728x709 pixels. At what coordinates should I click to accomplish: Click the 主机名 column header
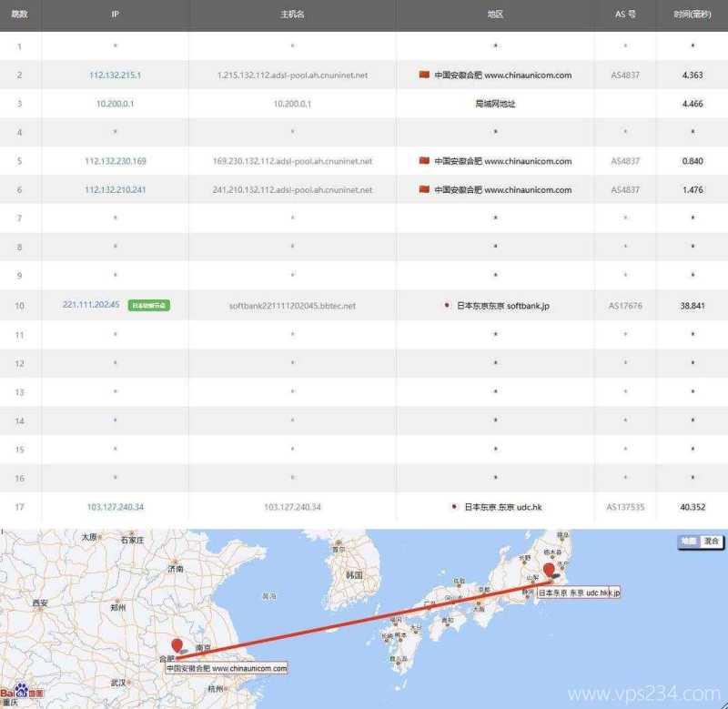[292, 15]
